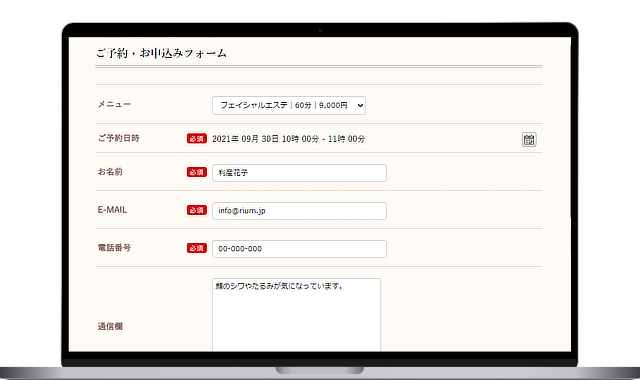Click the お名前 input field
The image size is (640, 380).
coord(299,173)
